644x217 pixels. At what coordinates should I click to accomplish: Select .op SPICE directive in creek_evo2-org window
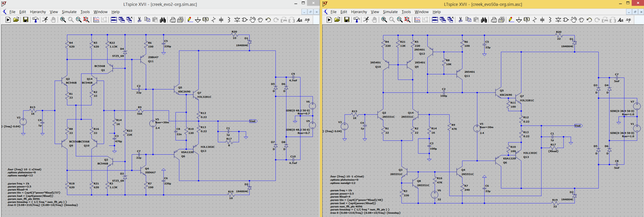point(307,20)
